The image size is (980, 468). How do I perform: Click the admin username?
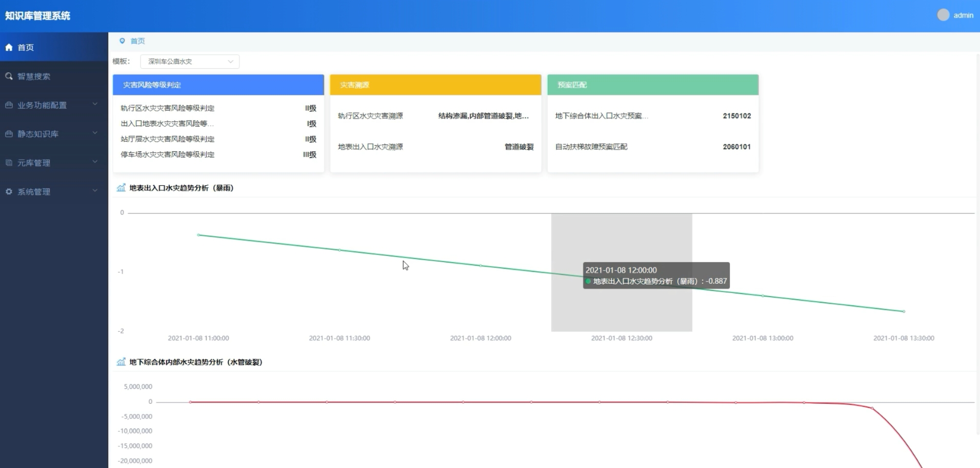(963, 15)
